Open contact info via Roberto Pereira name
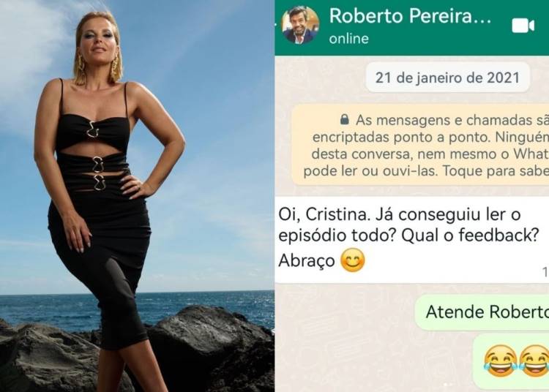This screenshot has height=392, width=549. pyautogui.click(x=410, y=16)
